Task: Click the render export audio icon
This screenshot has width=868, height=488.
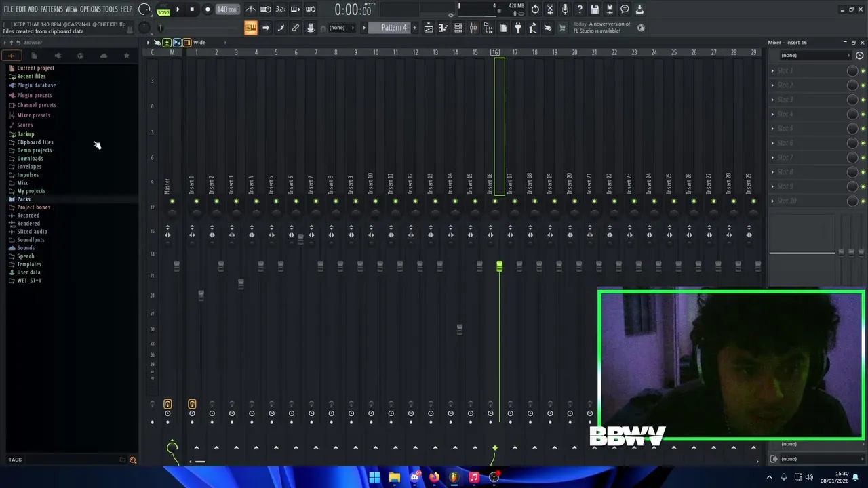Action: coord(610,9)
